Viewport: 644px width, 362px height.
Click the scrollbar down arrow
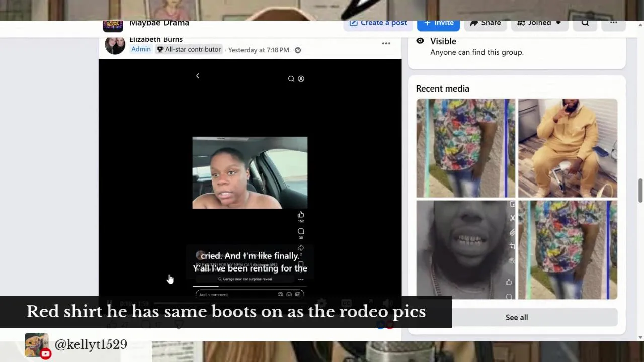[640, 337]
